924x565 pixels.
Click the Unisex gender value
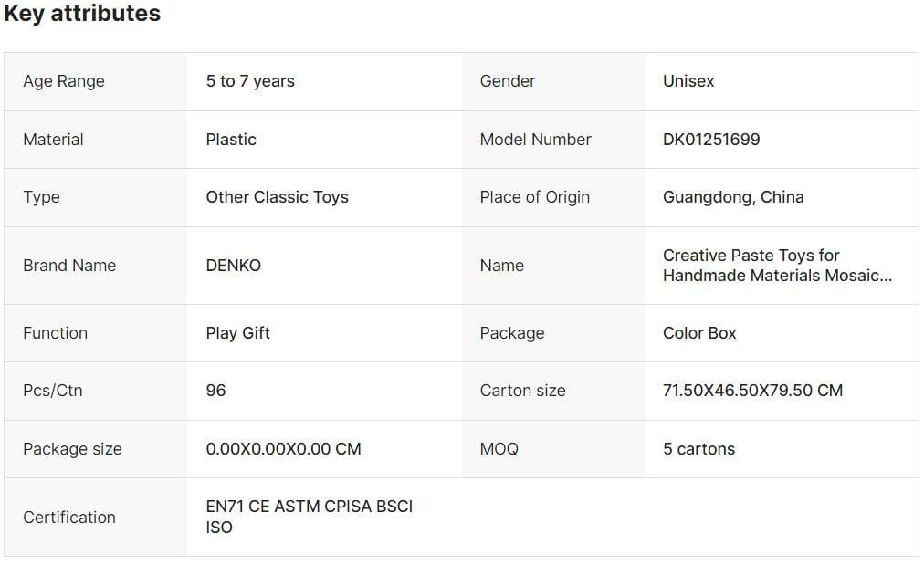coord(688,81)
